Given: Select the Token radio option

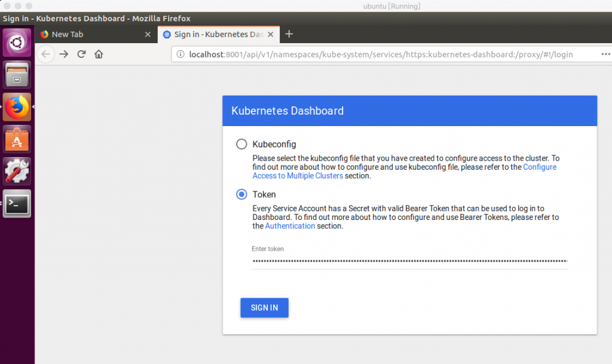Looking at the screenshot, I should 241,194.
